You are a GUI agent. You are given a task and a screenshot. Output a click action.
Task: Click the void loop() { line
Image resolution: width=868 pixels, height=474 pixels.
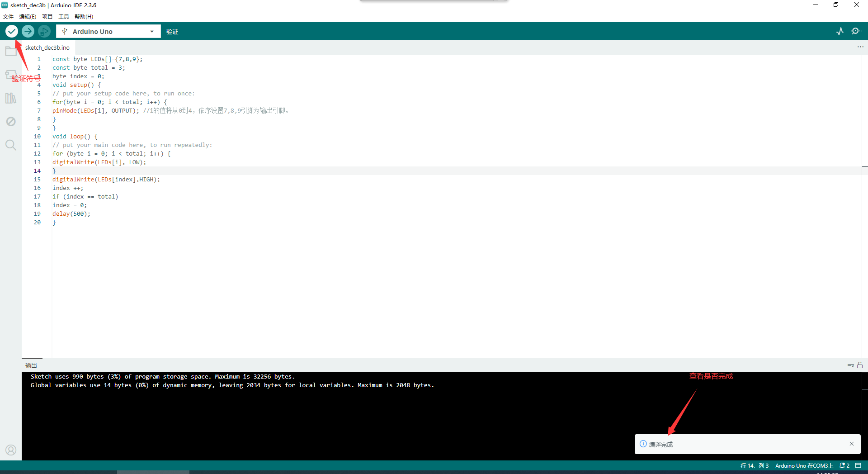click(75, 137)
